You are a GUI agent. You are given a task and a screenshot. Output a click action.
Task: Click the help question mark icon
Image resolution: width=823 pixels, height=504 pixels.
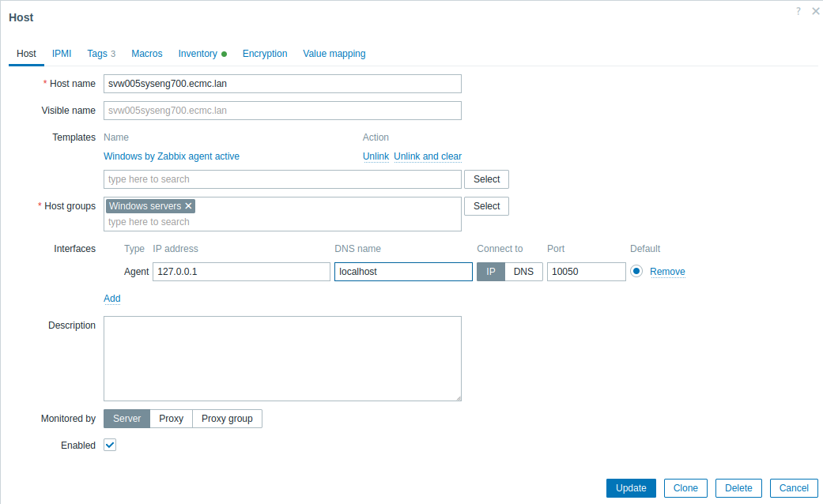tap(798, 12)
